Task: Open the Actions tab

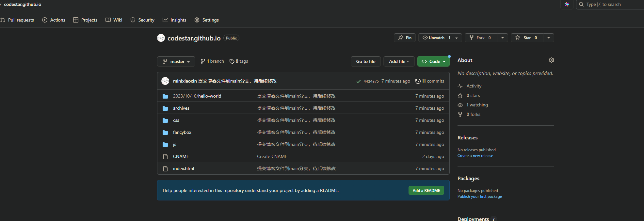Action: (54, 20)
